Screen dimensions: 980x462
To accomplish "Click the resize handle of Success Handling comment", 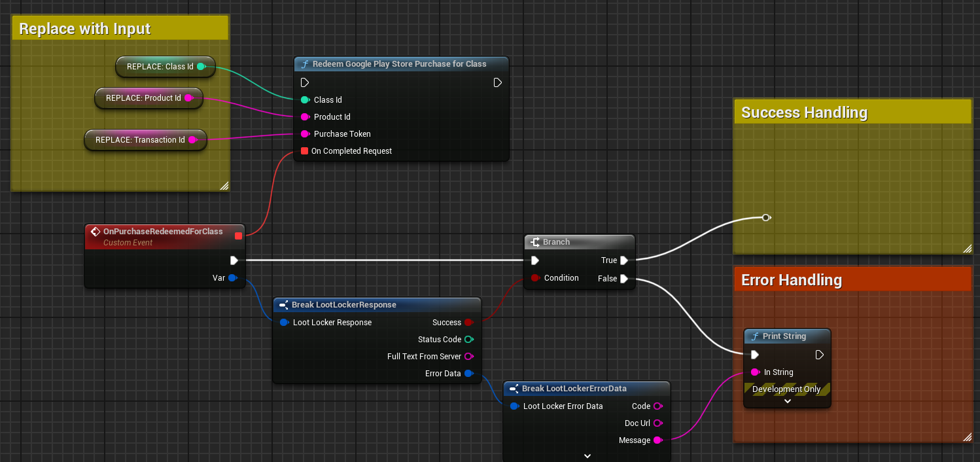I will (967, 249).
